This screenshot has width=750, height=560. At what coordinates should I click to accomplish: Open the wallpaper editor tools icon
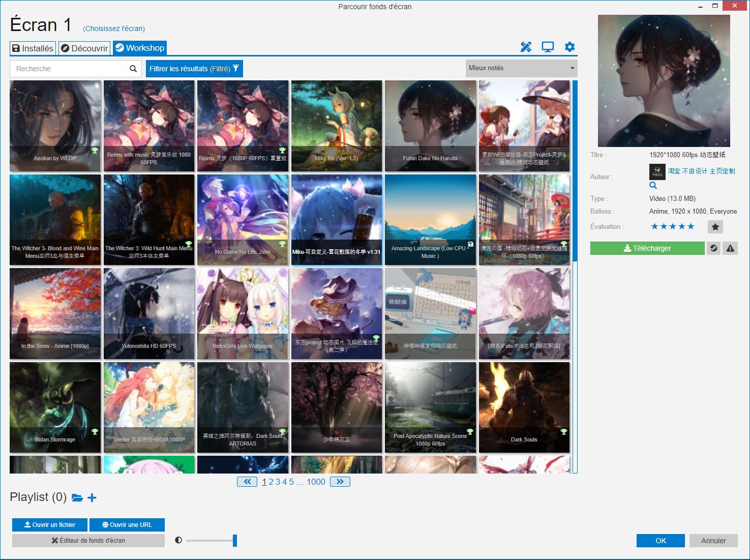[x=526, y=47]
